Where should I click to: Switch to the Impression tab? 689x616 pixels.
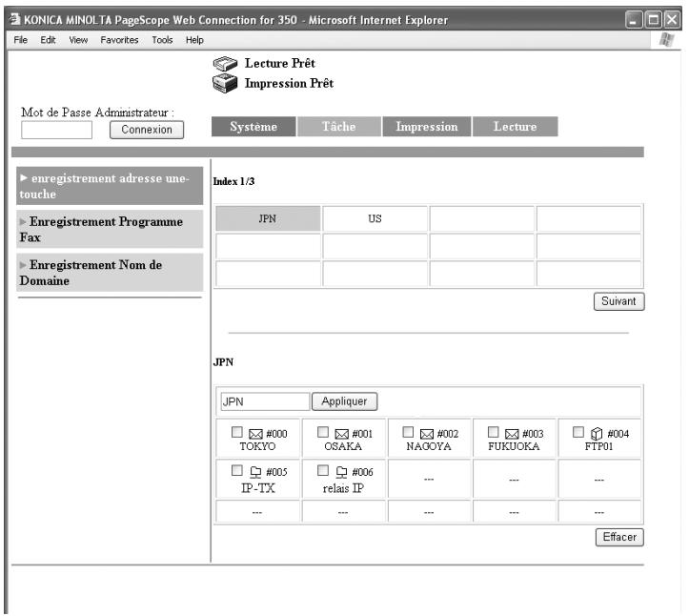[427, 127]
